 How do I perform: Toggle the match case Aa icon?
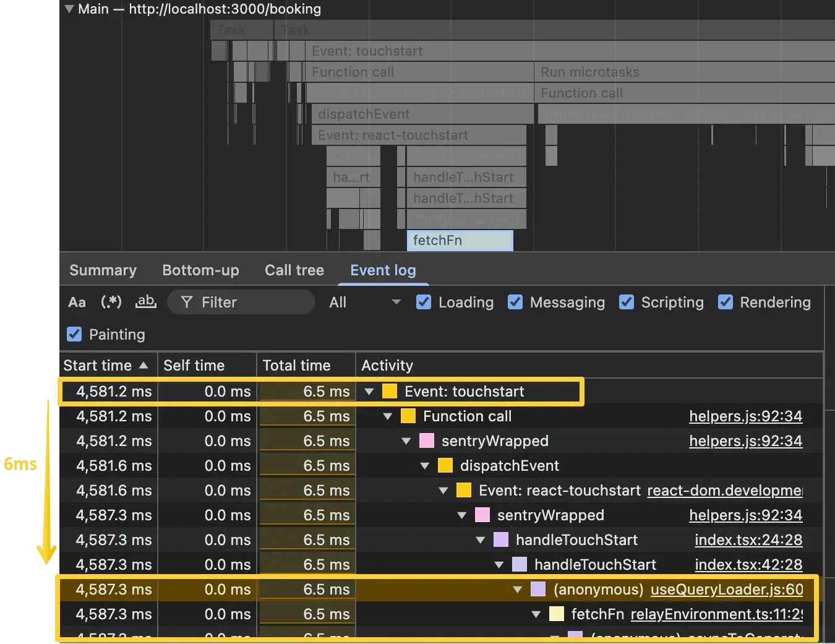pyautogui.click(x=77, y=303)
